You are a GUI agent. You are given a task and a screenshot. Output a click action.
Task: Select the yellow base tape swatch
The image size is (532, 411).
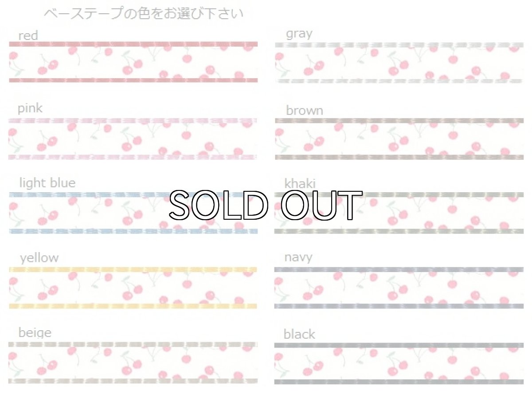point(133,288)
